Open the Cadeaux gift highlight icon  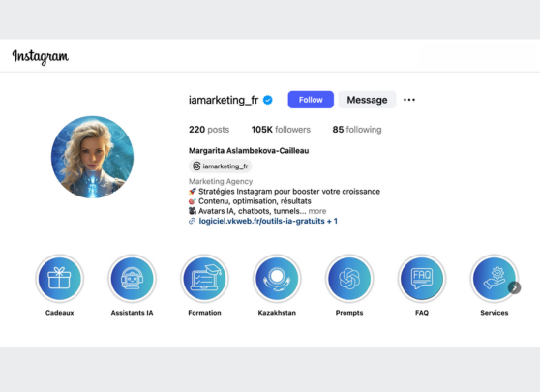60,279
